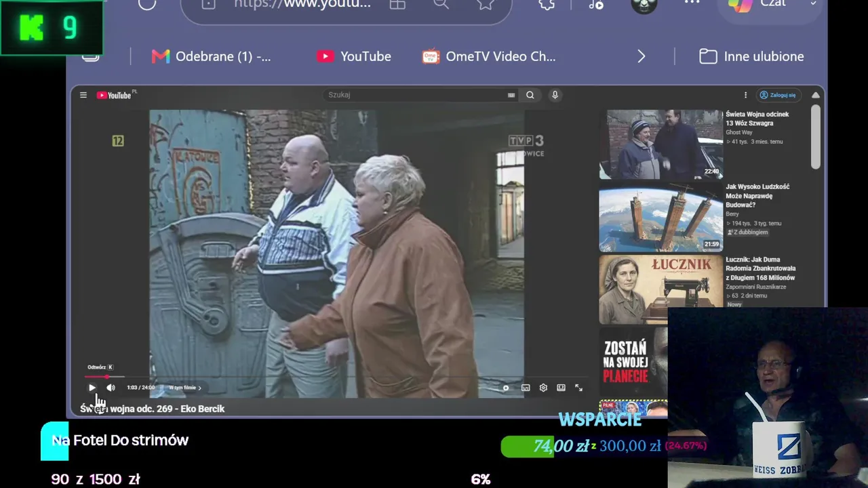
Task: Click the apps grid icon in address bar
Action: click(x=397, y=4)
